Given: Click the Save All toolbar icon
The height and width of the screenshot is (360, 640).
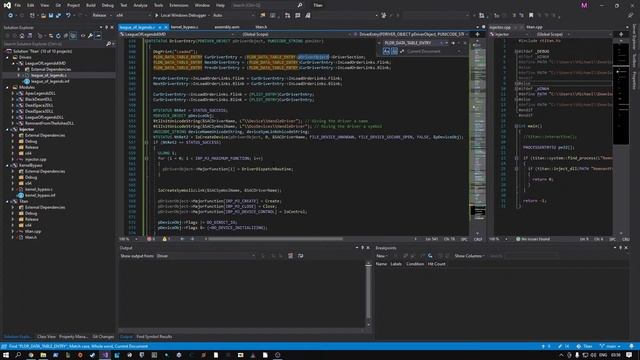Looking at the screenshot, I should coord(58,15).
